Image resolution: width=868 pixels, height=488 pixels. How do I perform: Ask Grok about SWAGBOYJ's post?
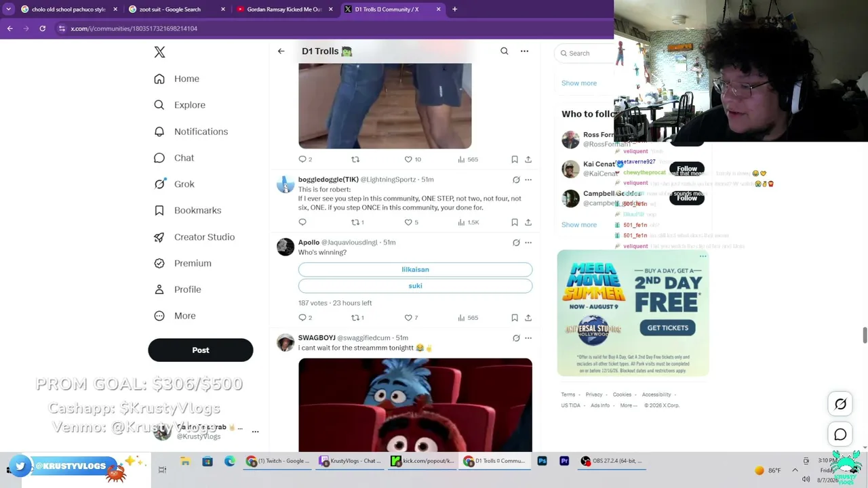pos(516,338)
